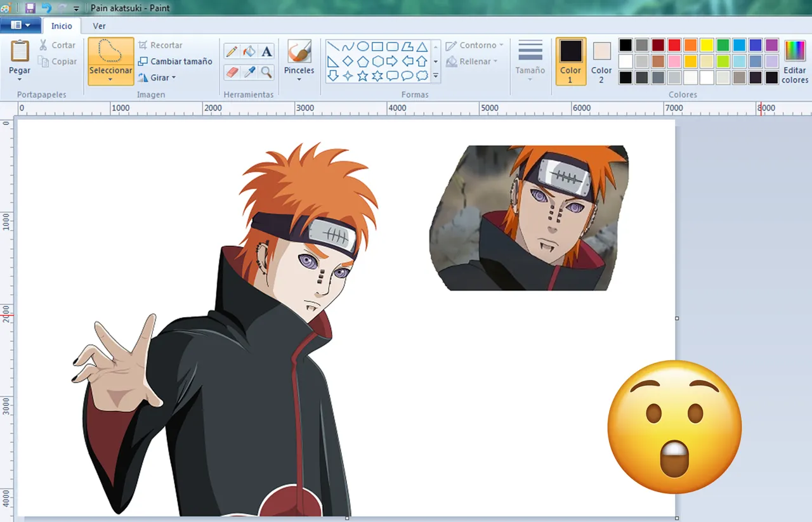Pick the brown color swatch
Screen dimensions: 812x522
click(x=658, y=62)
